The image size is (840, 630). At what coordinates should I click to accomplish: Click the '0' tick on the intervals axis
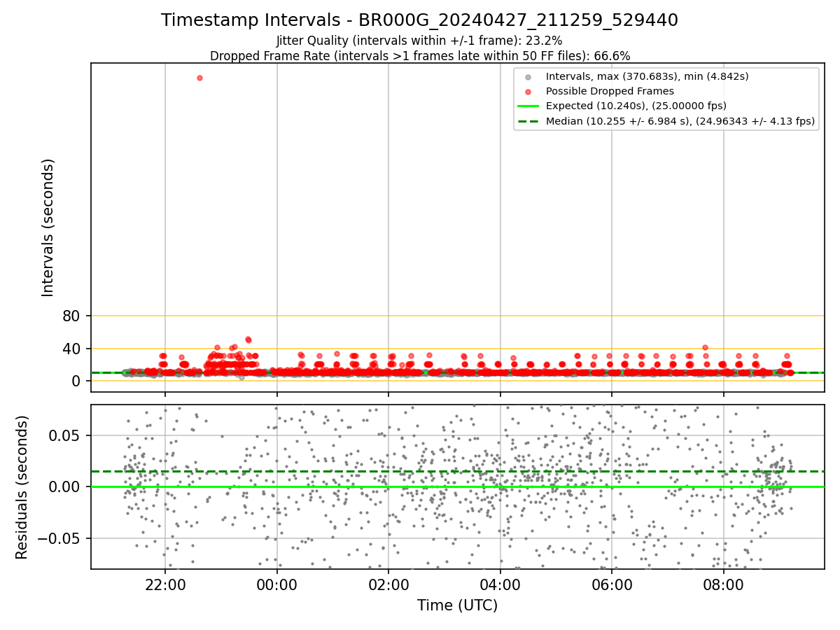76,381
